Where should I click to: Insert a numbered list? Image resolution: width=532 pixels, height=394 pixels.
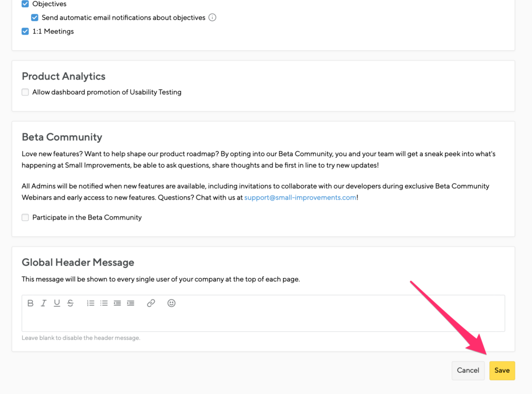[90, 303]
